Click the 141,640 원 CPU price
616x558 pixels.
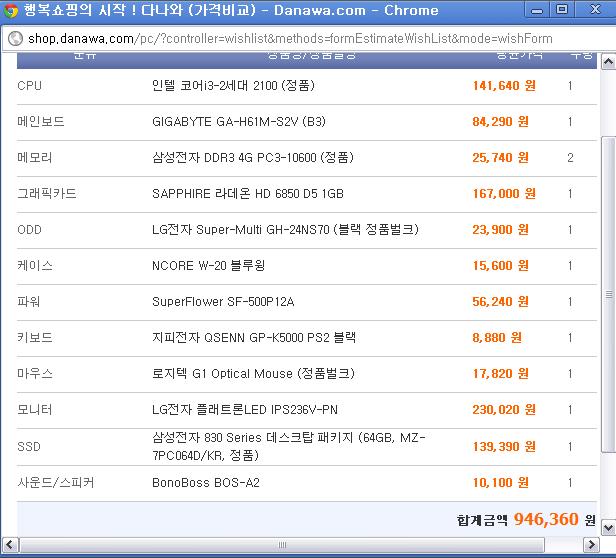[504, 86]
